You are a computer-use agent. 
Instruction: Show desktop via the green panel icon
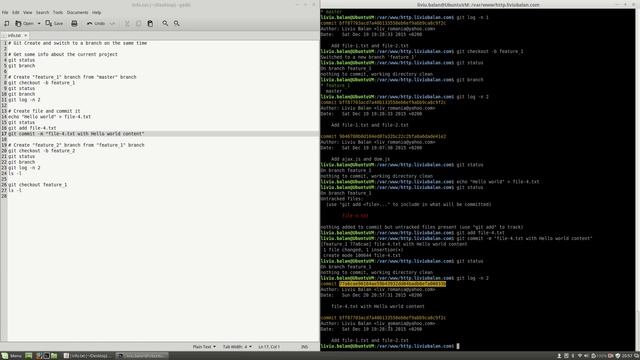(29, 356)
